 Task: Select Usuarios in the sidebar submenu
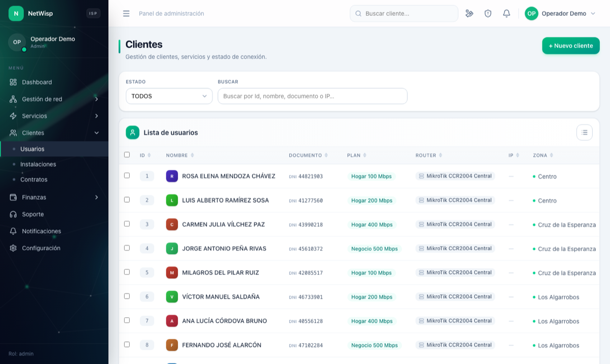coord(54,149)
